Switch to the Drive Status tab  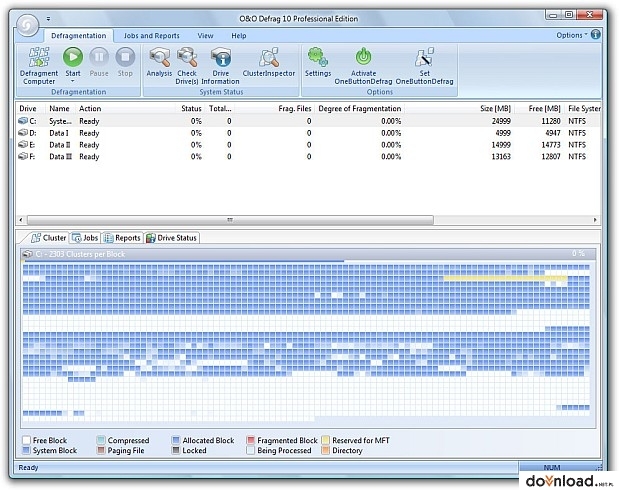pos(171,238)
